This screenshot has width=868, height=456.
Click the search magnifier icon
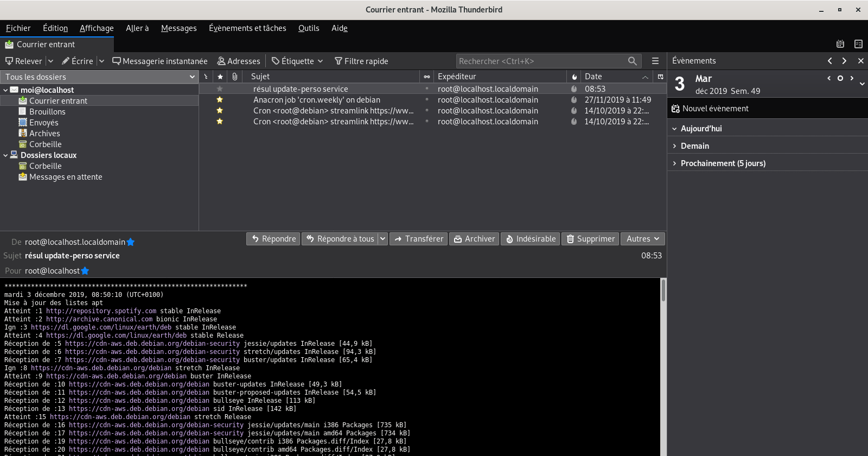[633, 61]
